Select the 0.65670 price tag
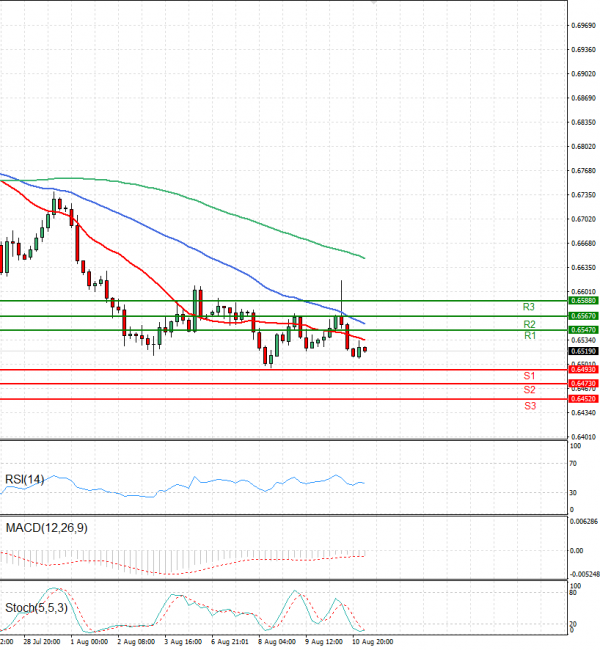This screenshot has width=600, height=650. (583, 316)
